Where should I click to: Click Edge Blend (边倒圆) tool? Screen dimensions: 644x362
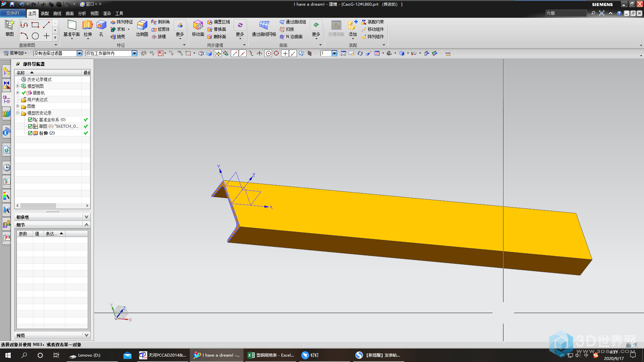pos(142,28)
